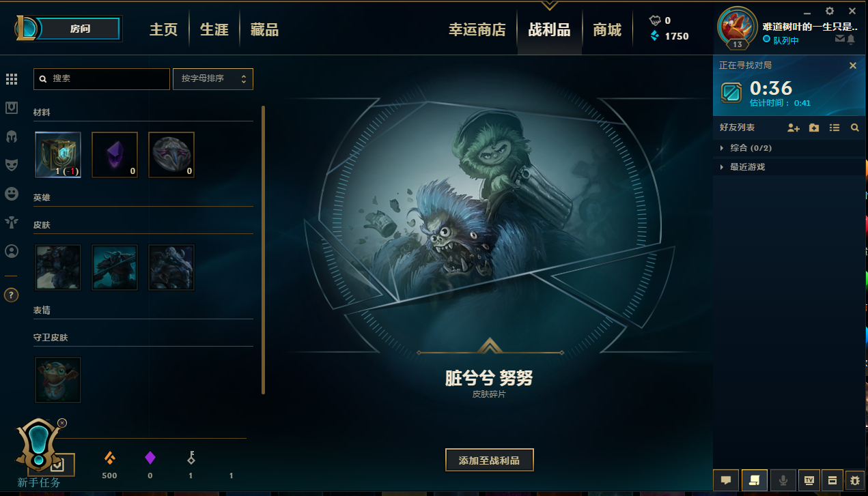Search friends with magnifier icon
This screenshot has width=868, height=496.
click(854, 128)
